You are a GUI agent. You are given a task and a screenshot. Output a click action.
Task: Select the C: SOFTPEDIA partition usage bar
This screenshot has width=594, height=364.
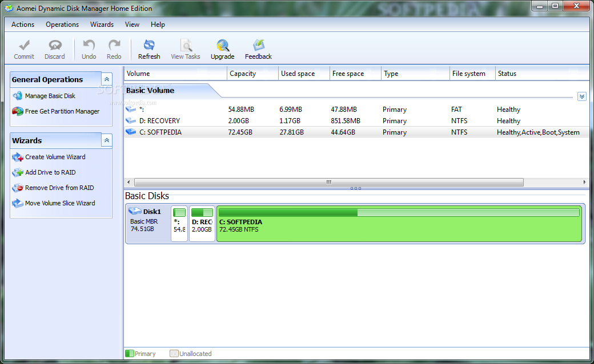[399, 213]
